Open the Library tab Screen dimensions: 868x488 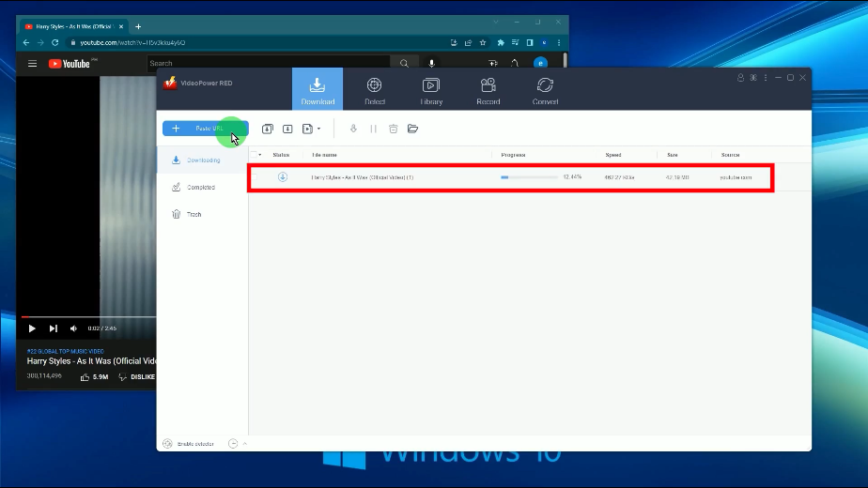pos(431,91)
